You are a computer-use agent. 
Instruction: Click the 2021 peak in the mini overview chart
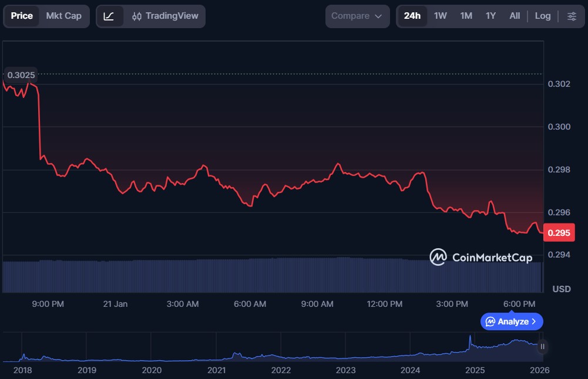236,354
